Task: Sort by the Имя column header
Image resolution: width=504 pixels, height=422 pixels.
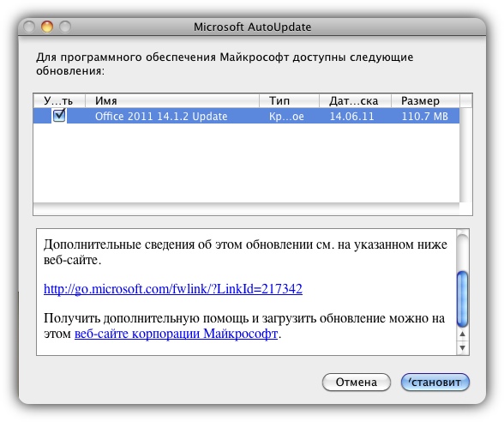Action: 172,101
